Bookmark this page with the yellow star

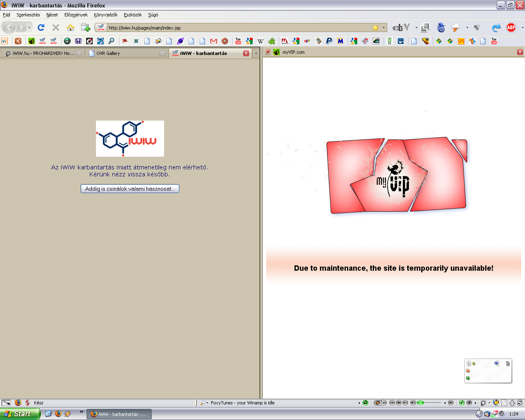(x=375, y=27)
